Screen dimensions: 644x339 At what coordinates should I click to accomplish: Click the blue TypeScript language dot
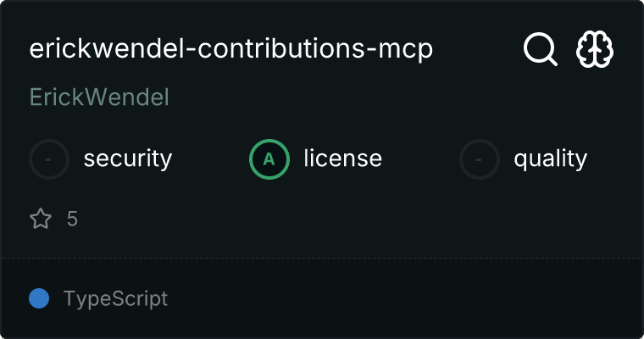38,298
